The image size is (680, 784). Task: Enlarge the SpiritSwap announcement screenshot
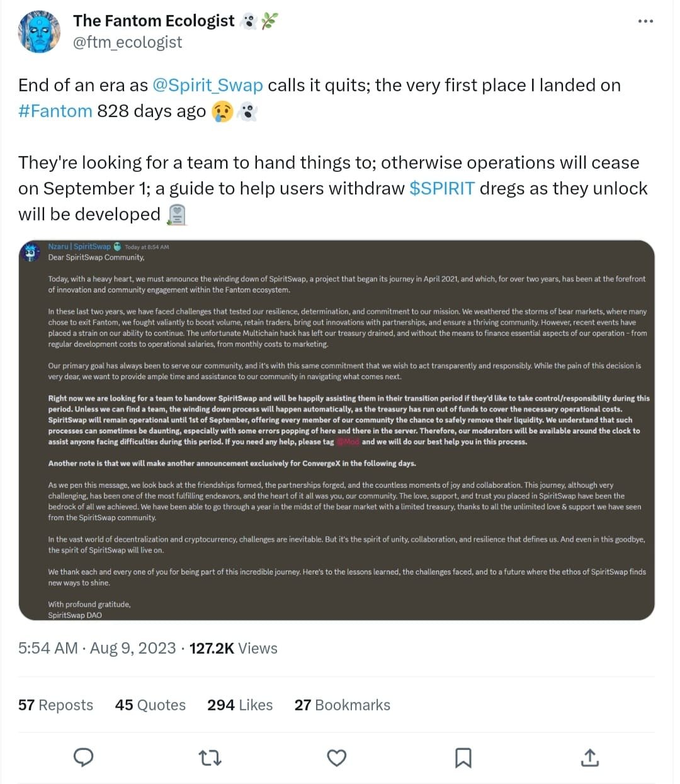pos(337,429)
